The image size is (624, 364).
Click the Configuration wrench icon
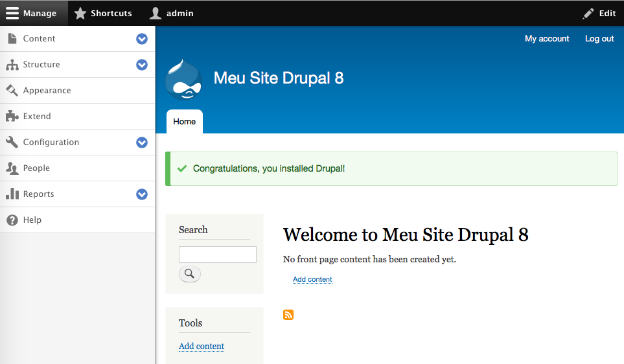coord(12,142)
